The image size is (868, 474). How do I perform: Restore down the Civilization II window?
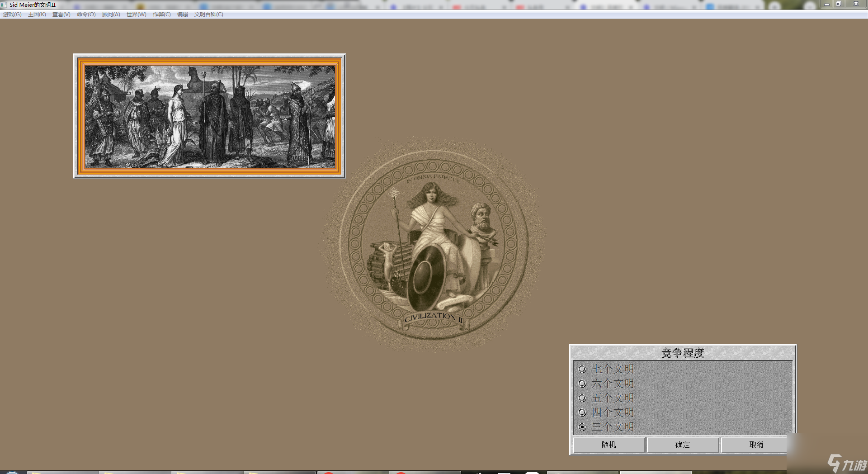tap(839, 4)
